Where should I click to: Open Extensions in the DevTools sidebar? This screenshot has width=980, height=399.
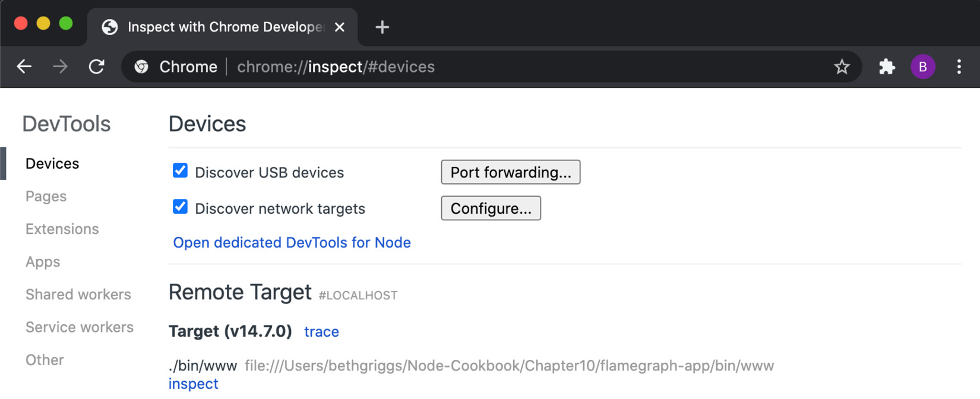click(x=62, y=229)
